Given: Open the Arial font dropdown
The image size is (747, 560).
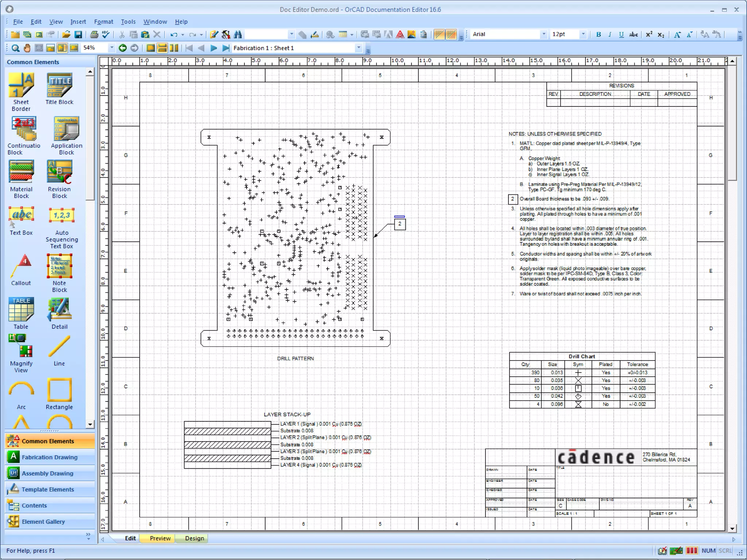Looking at the screenshot, I should click(x=544, y=34).
